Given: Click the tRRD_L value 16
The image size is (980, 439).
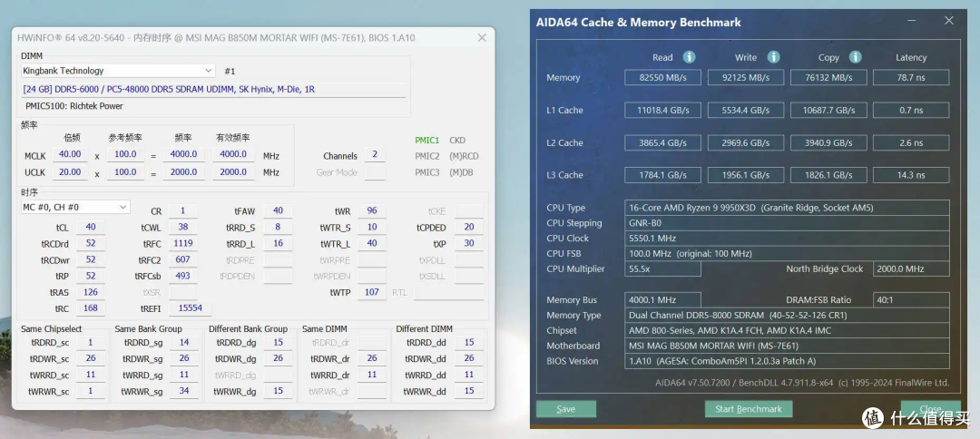Looking at the screenshot, I should click(278, 244).
